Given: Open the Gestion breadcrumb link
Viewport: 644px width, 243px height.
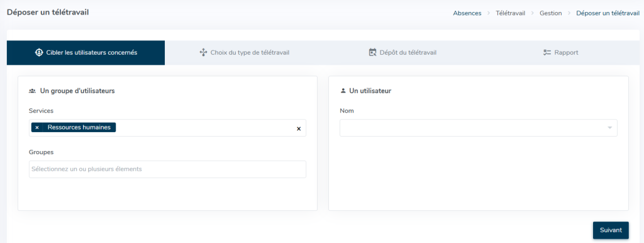Looking at the screenshot, I should (x=551, y=13).
